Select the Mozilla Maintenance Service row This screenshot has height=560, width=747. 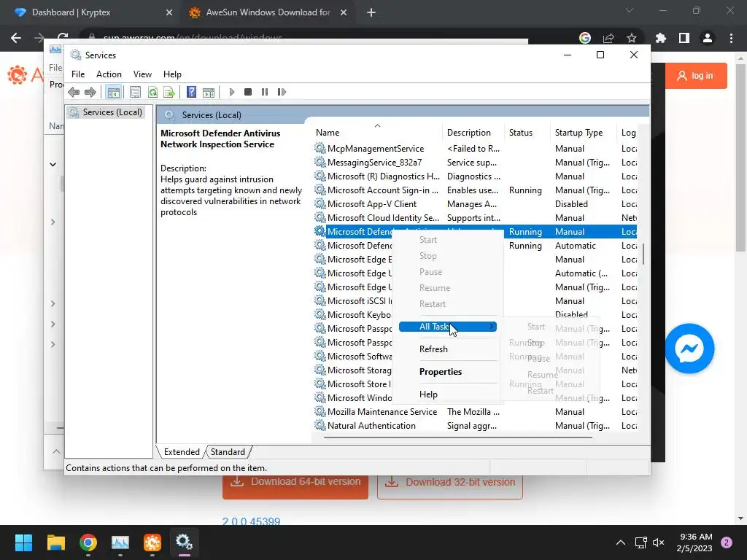pos(475,412)
